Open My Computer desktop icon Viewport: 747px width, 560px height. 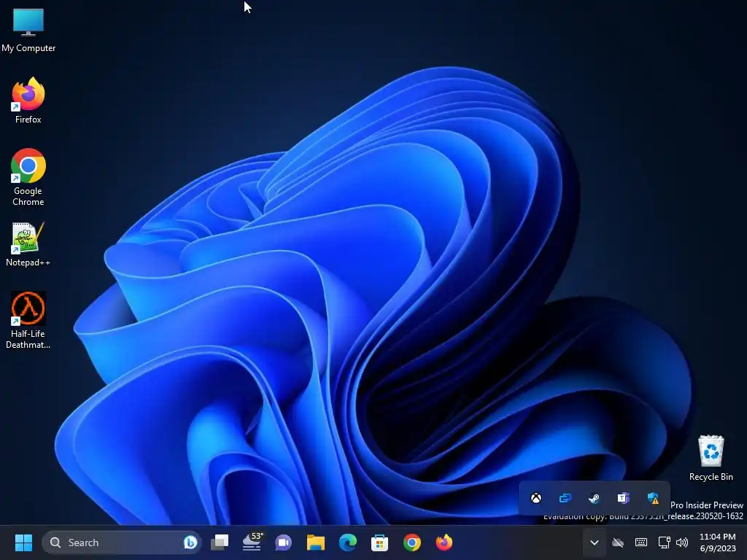(28, 29)
